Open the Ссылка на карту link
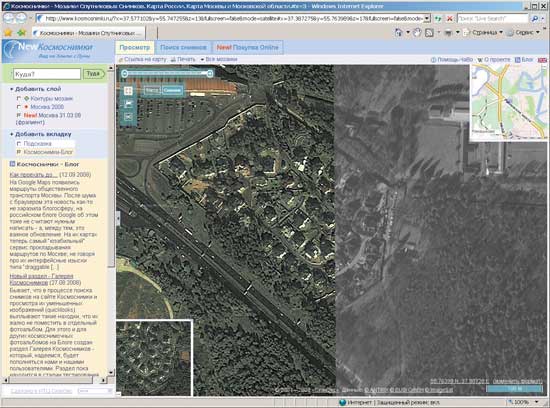 [x=142, y=59]
